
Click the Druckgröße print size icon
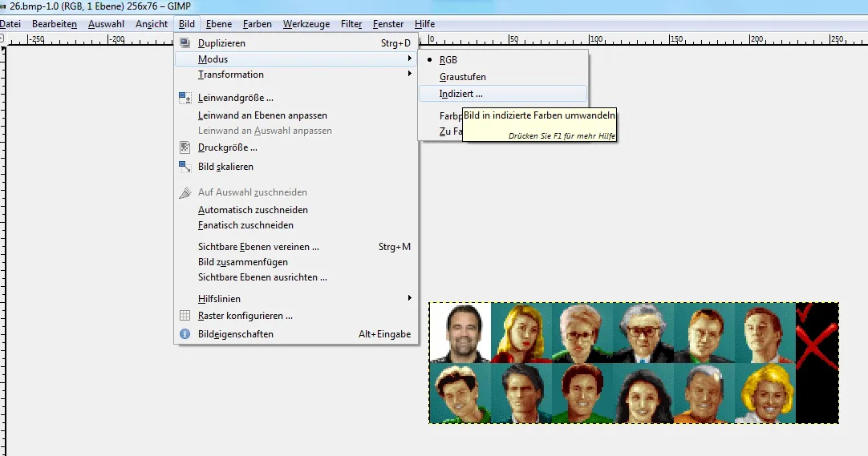[185, 147]
